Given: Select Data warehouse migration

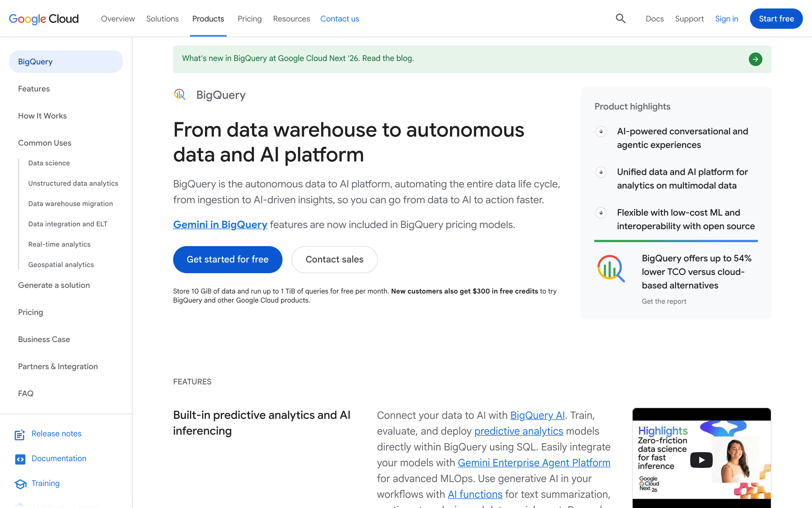Looking at the screenshot, I should click(70, 203).
